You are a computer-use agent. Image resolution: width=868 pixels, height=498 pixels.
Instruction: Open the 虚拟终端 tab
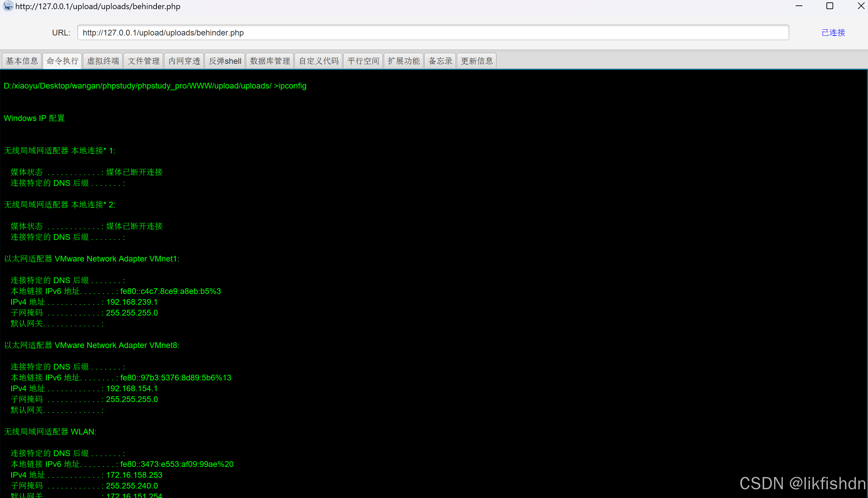coord(103,61)
